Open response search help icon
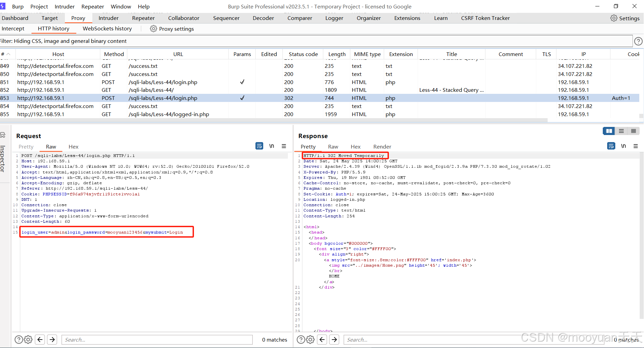The width and height of the screenshot is (644, 348). [301, 340]
